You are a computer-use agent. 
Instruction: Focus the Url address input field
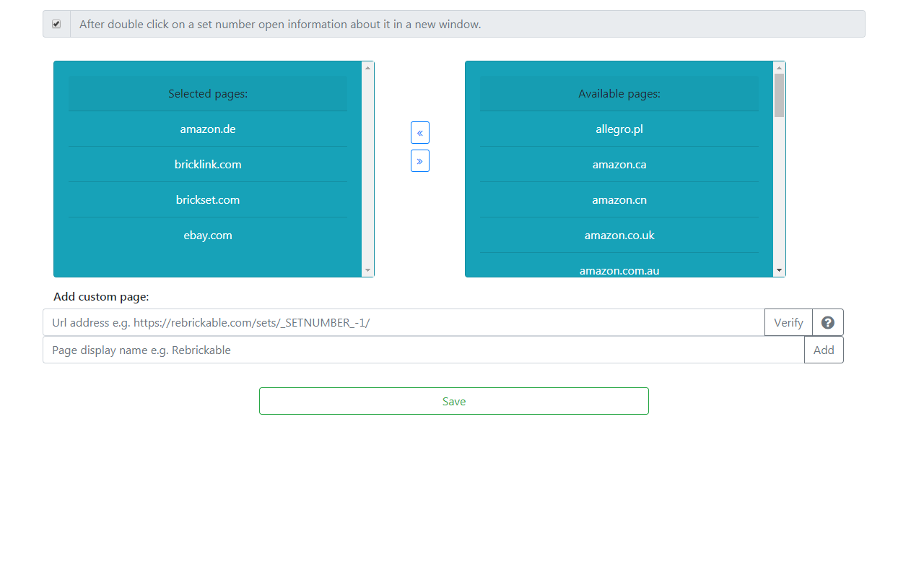click(x=404, y=322)
